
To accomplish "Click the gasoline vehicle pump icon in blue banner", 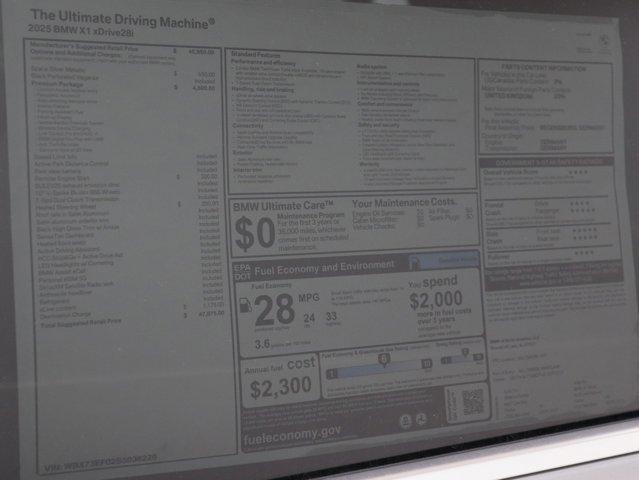I will click(415, 263).
